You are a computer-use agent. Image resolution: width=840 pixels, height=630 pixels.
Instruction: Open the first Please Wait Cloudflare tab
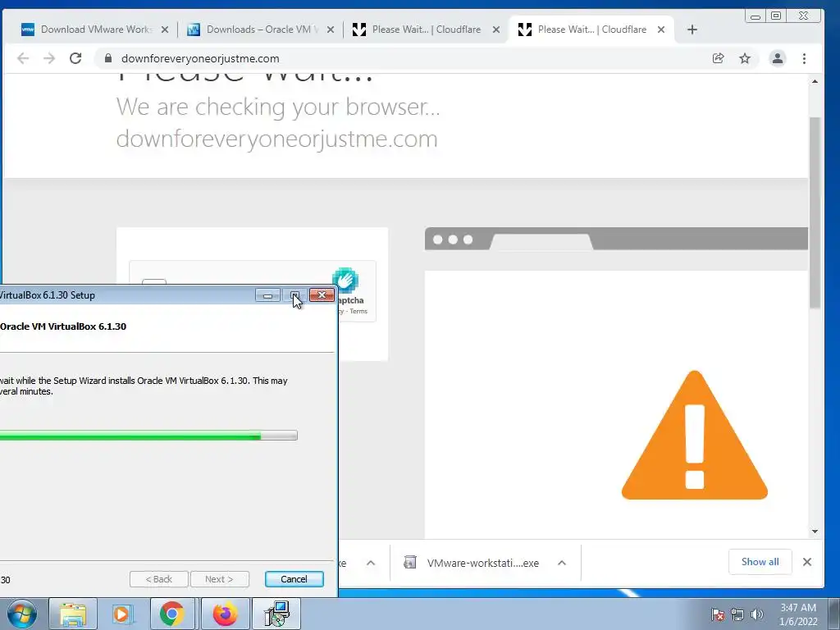[x=426, y=30]
